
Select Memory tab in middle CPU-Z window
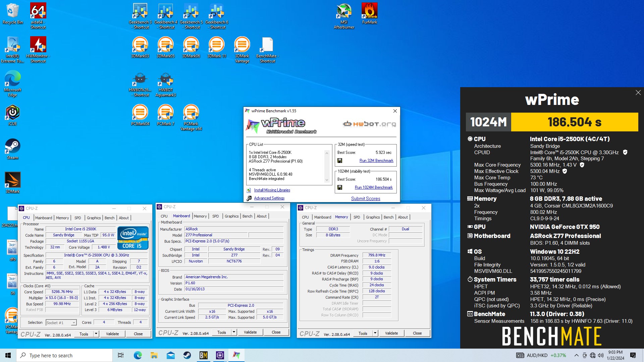tap(200, 216)
